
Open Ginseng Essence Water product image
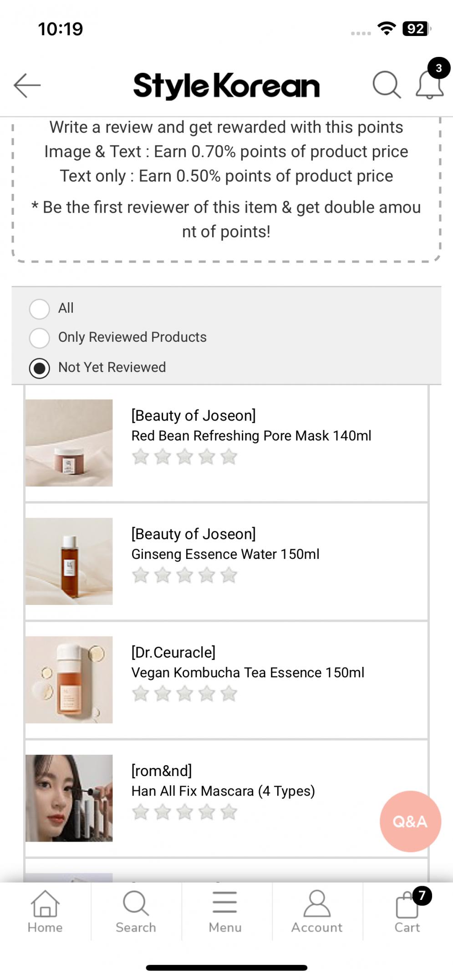[x=69, y=561]
